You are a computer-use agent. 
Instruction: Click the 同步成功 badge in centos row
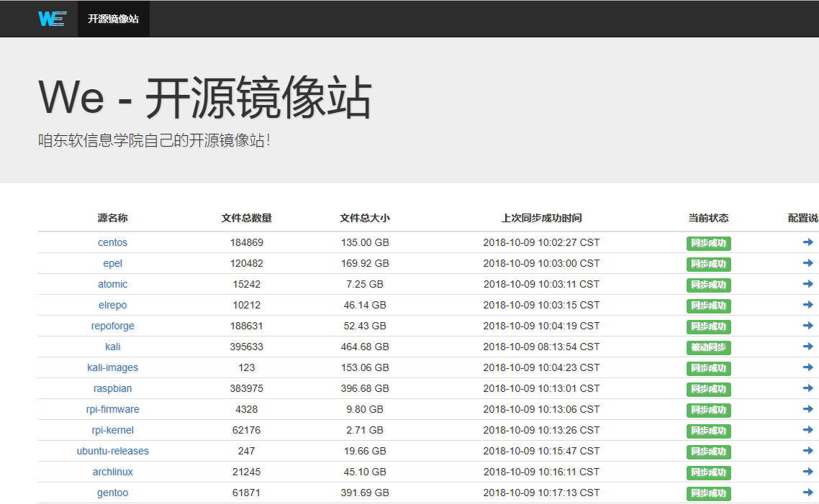click(x=708, y=243)
